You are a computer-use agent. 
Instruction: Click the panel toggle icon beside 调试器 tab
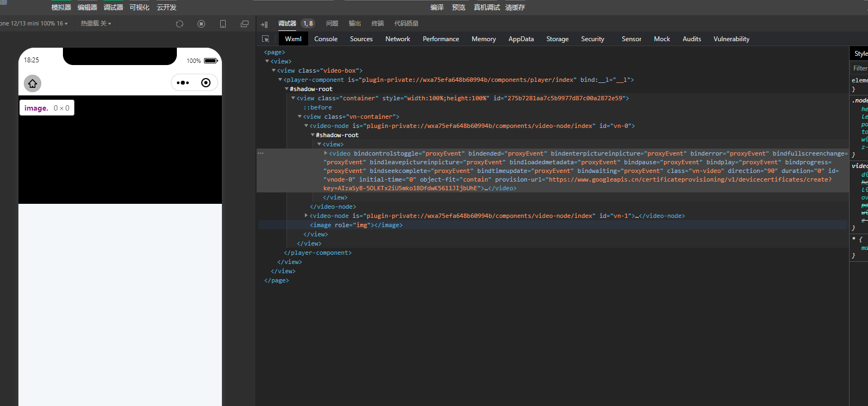click(x=264, y=24)
